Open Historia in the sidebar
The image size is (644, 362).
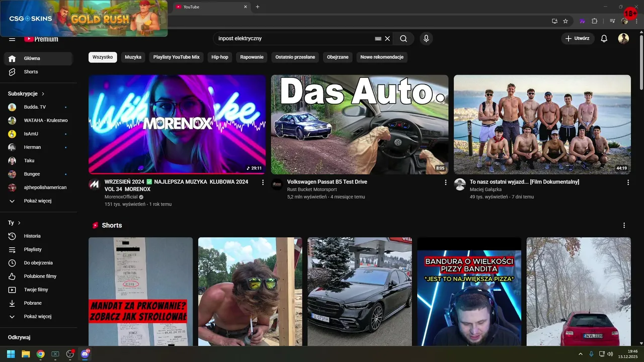38,236
